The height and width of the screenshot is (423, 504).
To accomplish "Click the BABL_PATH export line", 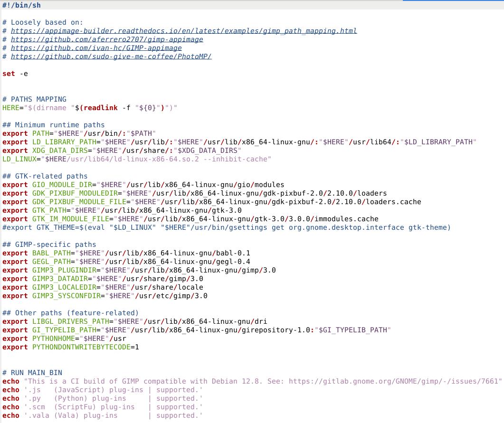I will (126, 253).
